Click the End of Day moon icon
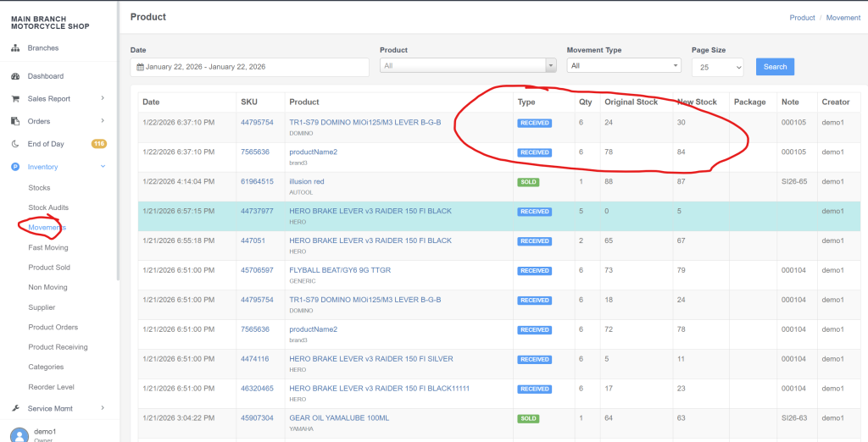The width and height of the screenshot is (868, 442). 15,144
